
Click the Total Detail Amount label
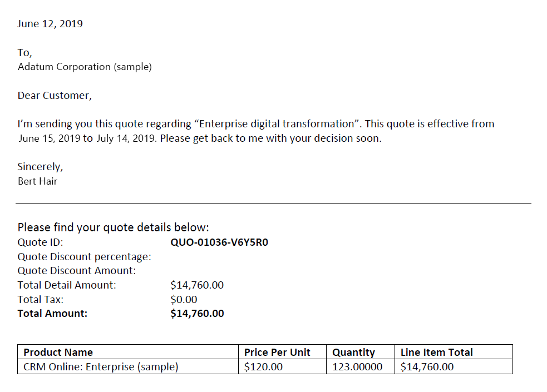point(67,285)
